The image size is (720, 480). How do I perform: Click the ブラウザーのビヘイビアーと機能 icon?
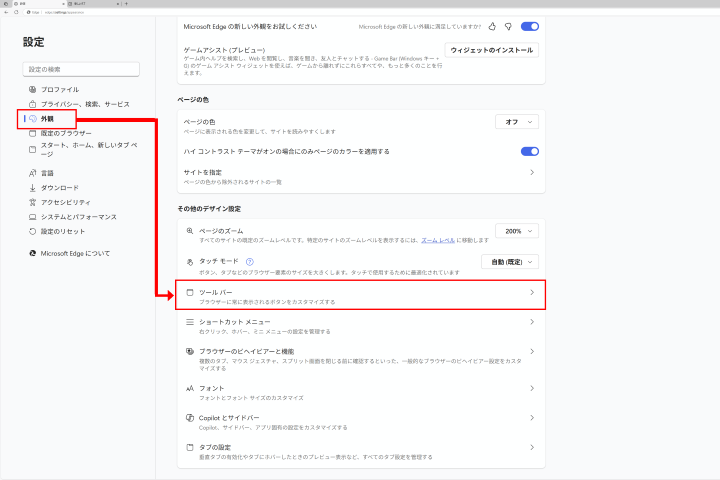click(190, 351)
